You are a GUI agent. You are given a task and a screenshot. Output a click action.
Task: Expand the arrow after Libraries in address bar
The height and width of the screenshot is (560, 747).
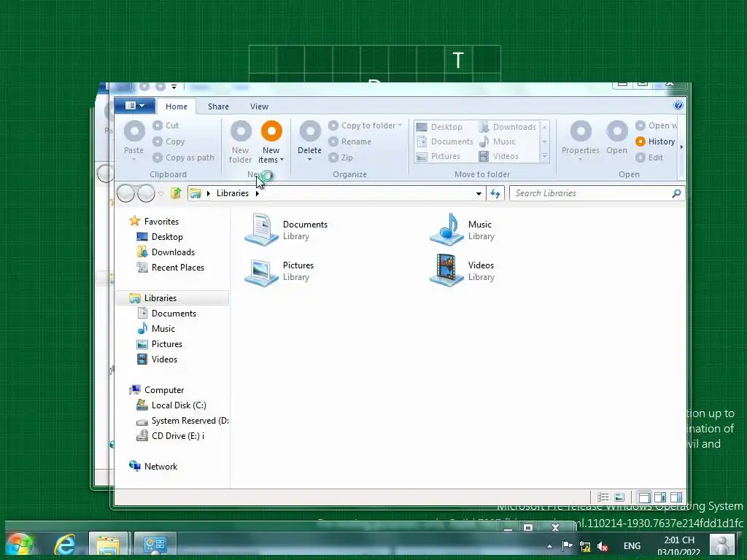258,193
